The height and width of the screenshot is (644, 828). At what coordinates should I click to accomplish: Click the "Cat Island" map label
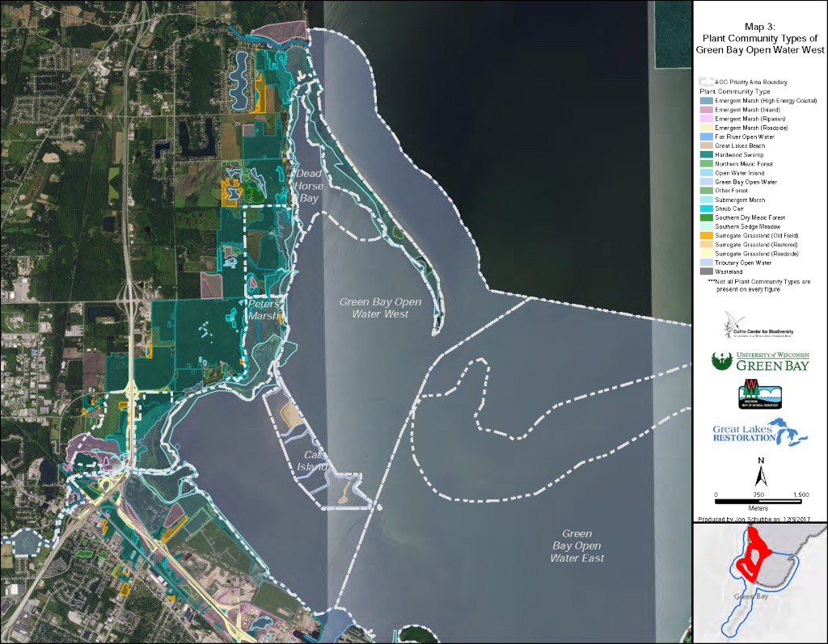tap(313, 461)
